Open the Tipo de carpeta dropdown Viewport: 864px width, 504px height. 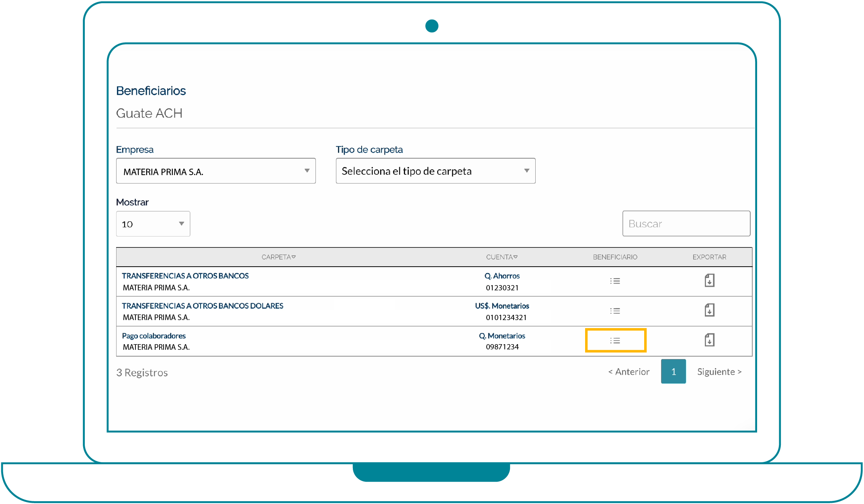coord(435,171)
